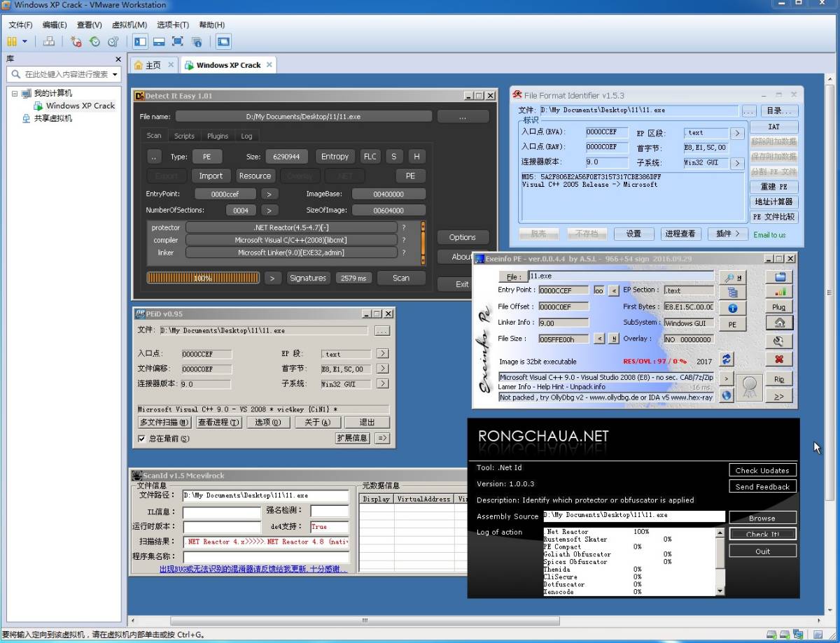This screenshot has height=643, width=840.
Task: Click the Scan button in Detect It Easy
Action: pyautogui.click(x=401, y=278)
